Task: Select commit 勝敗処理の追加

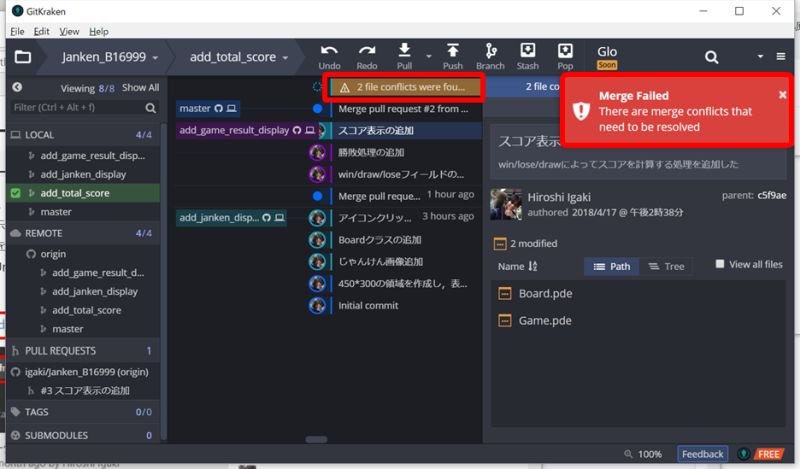Action: [x=371, y=152]
